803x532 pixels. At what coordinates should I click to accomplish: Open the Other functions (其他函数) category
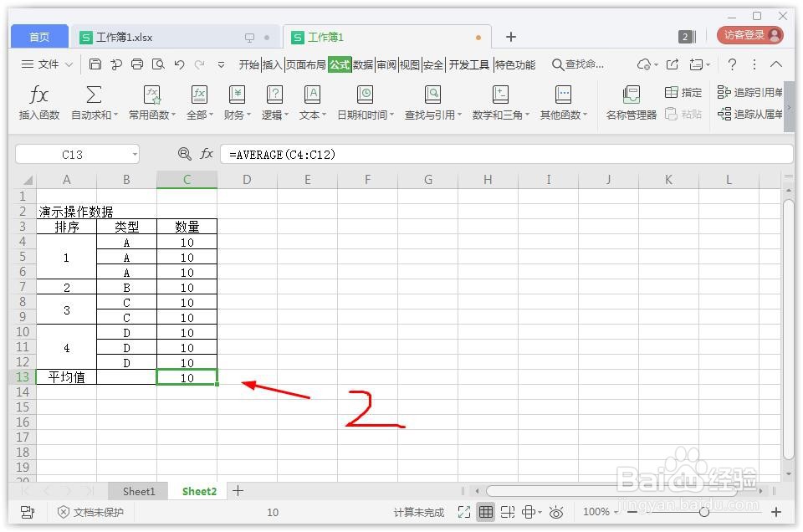pyautogui.click(x=563, y=102)
